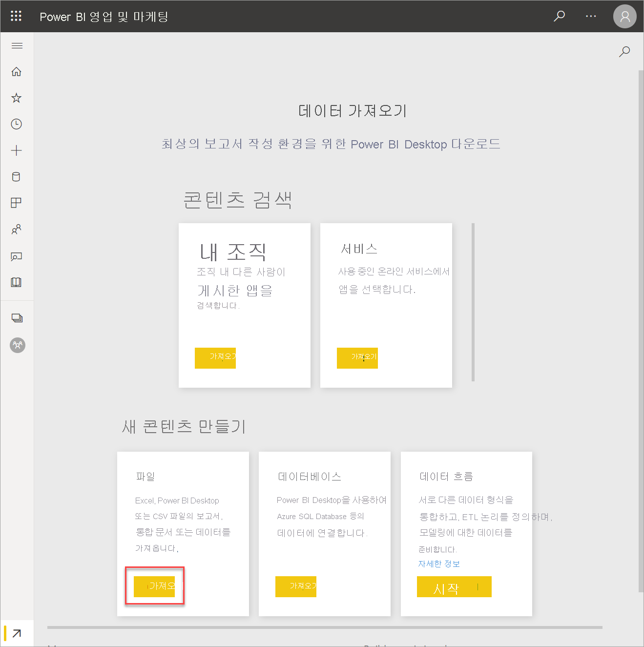Open the 자세한 정보 link

(439, 564)
